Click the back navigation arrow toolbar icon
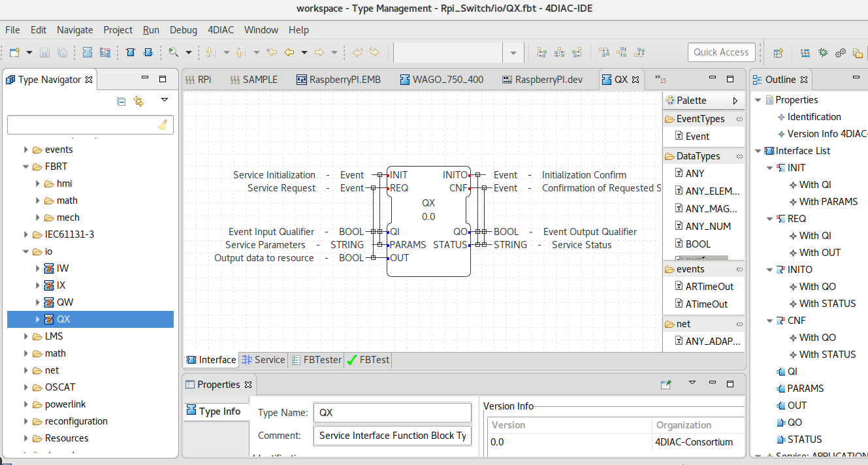The height and width of the screenshot is (465, 868). pos(288,52)
